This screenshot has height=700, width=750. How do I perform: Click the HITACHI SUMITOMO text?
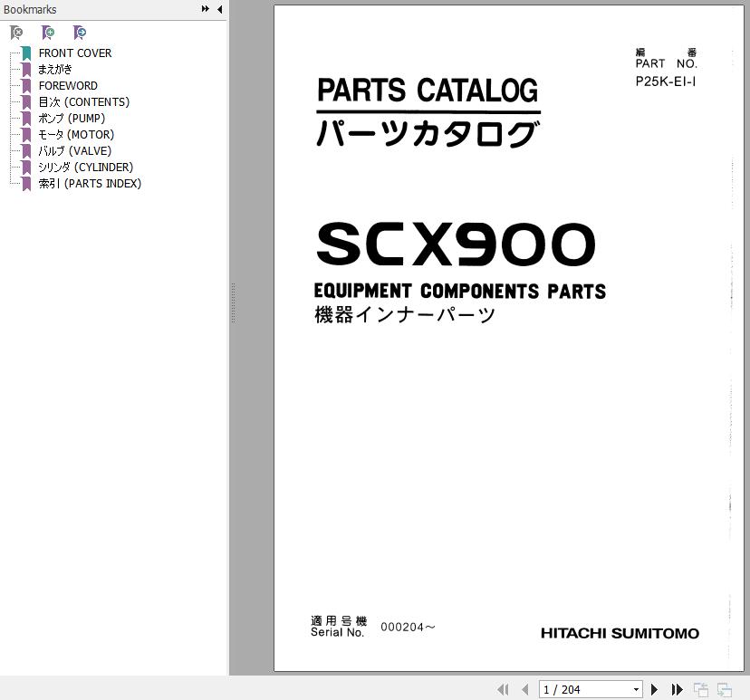(620, 633)
